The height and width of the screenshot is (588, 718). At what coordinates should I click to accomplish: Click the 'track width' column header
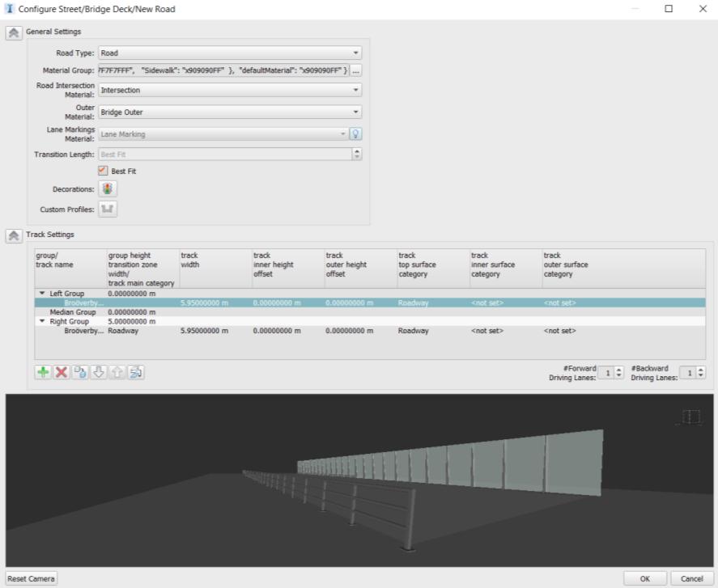215,269
